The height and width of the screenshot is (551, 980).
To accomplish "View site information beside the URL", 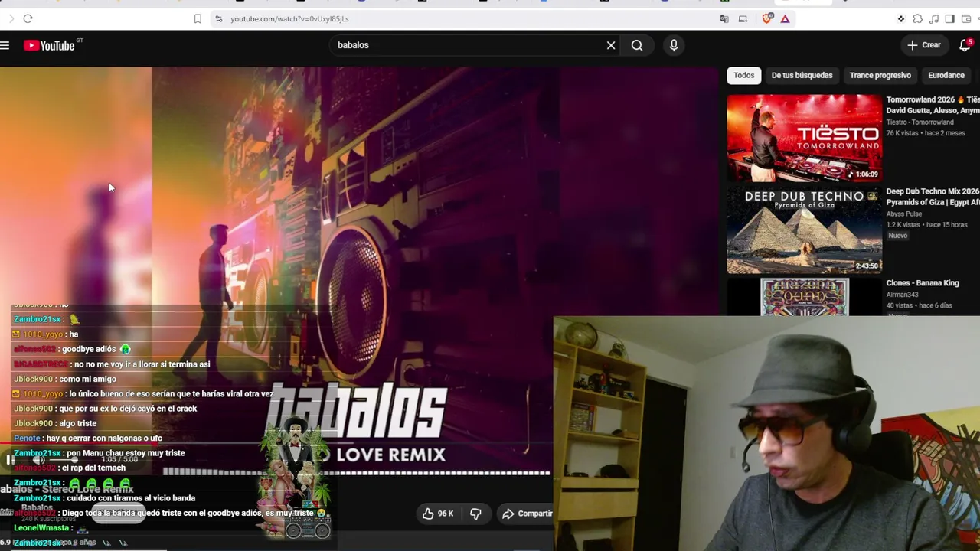I will pyautogui.click(x=218, y=18).
